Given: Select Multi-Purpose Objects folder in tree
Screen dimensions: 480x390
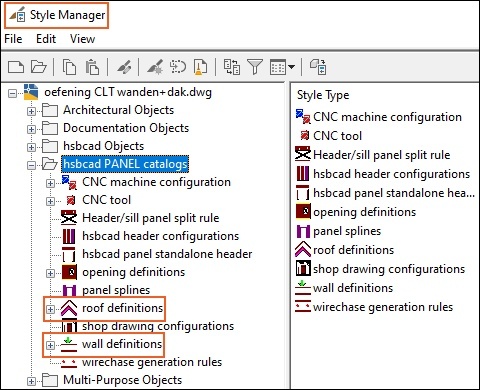Looking at the screenshot, I should click(x=123, y=380).
